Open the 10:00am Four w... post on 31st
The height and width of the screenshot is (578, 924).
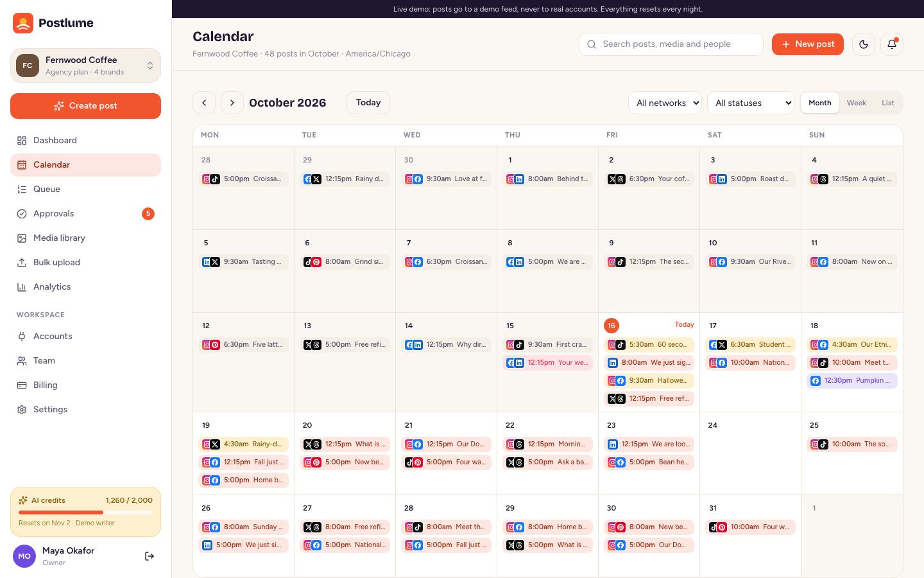point(751,527)
